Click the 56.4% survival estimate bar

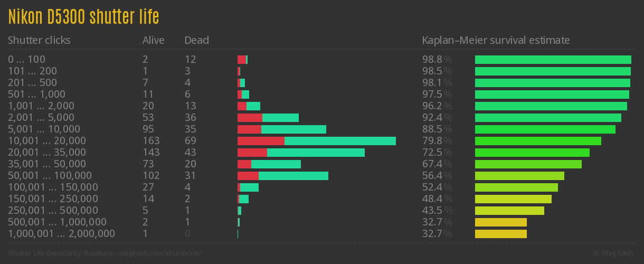[519, 176]
